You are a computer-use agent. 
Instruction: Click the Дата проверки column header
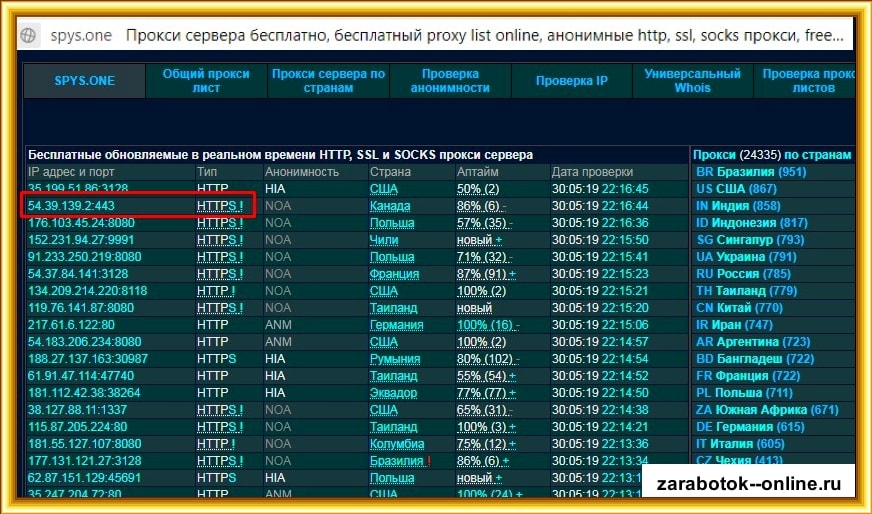[592, 172]
